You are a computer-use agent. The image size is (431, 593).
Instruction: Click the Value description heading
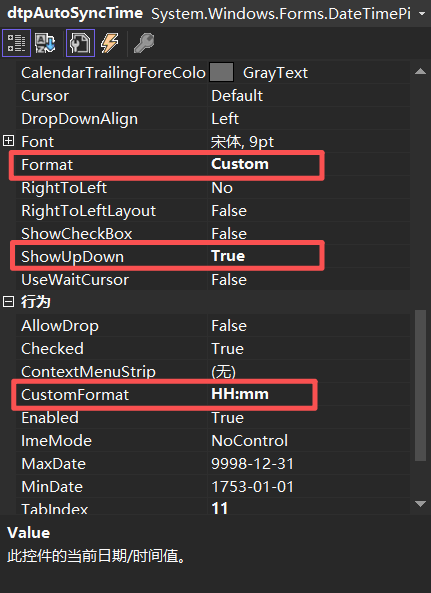[29, 533]
